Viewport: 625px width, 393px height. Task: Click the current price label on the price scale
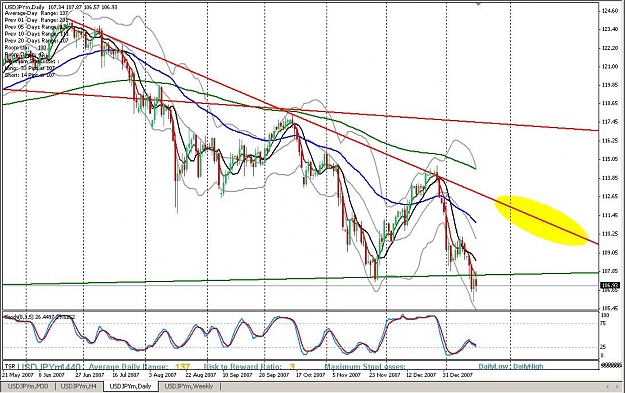click(x=610, y=285)
